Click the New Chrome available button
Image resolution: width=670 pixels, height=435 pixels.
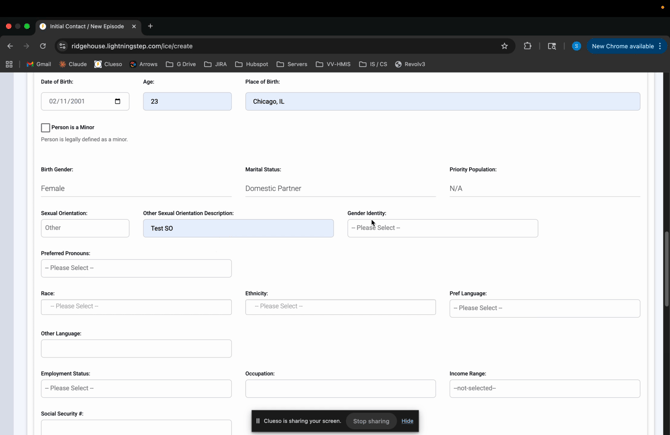coord(625,46)
